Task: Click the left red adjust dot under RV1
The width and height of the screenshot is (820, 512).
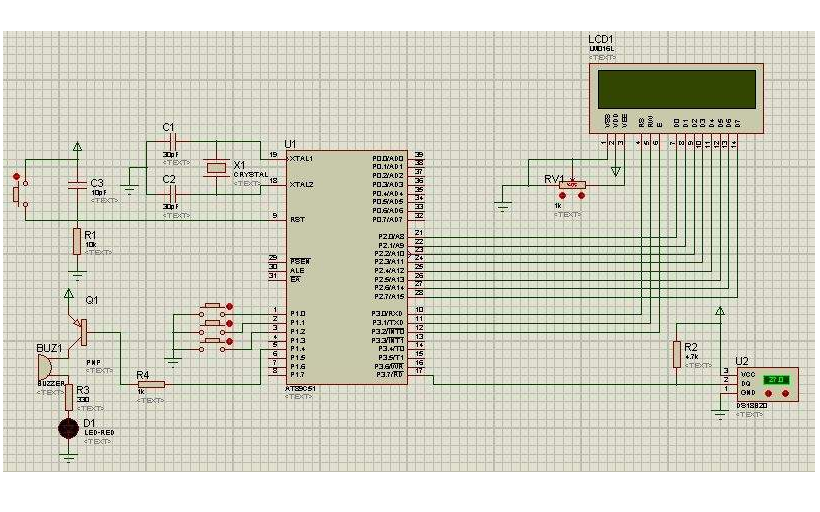Action: pos(563,196)
